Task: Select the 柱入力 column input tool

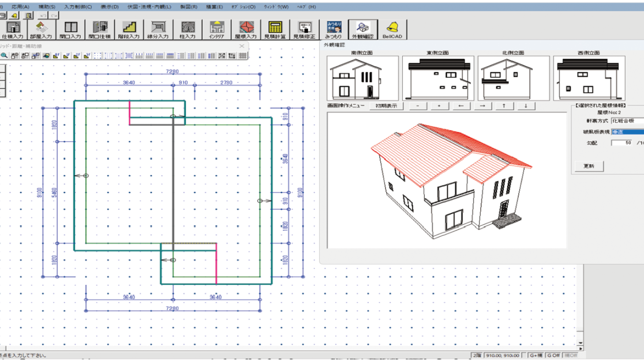Action: 188,29
